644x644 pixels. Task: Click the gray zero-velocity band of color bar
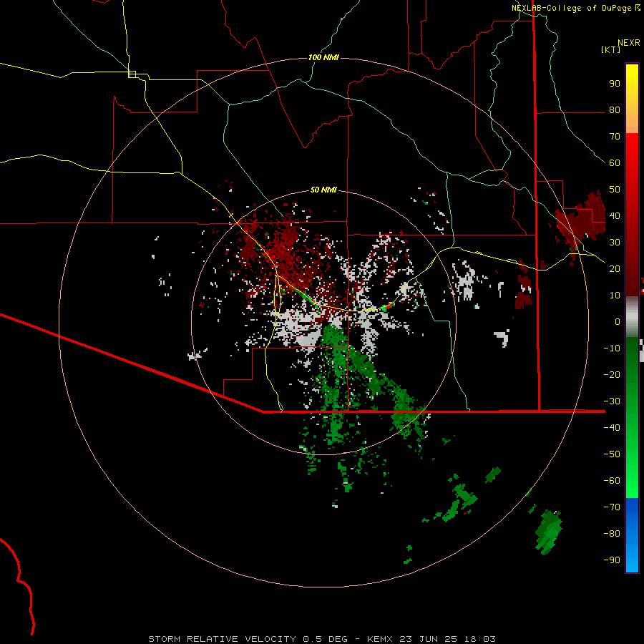pos(632,317)
